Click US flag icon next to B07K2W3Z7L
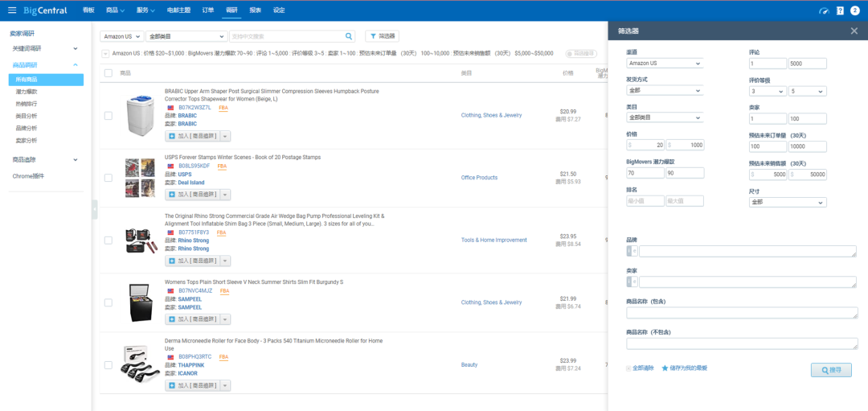This screenshot has height=411, width=868. [x=170, y=108]
